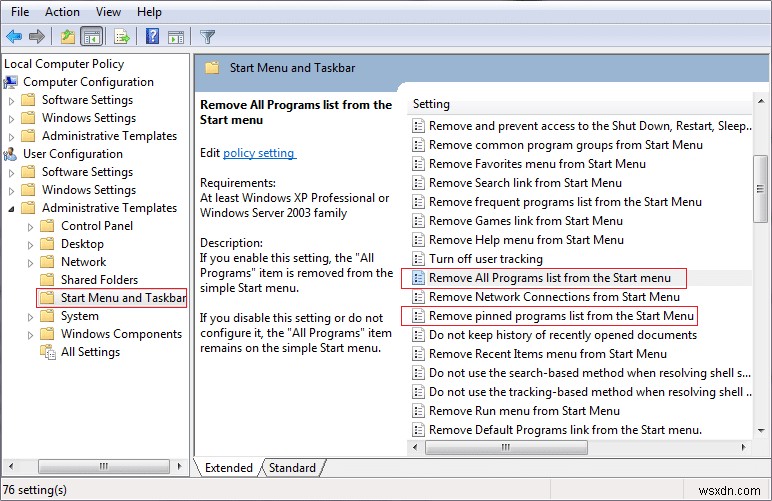The image size is (772, 501).
Task: Click the policy setting link
Action: 259,153
